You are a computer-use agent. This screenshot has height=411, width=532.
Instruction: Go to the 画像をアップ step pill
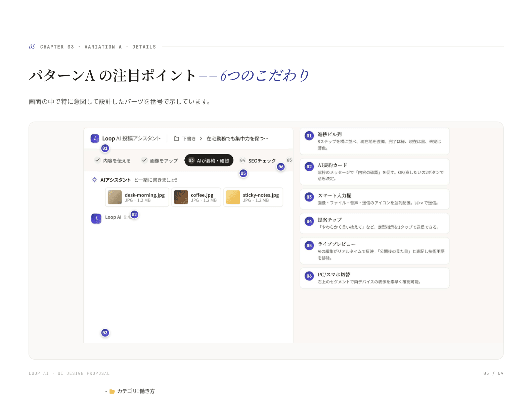tap(160, 161)
